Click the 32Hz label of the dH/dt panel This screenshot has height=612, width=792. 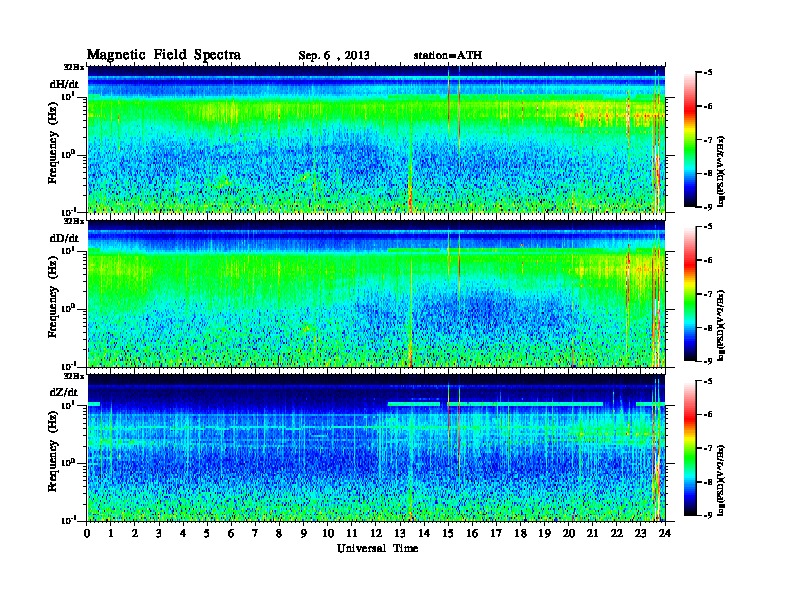coord(74,67)
